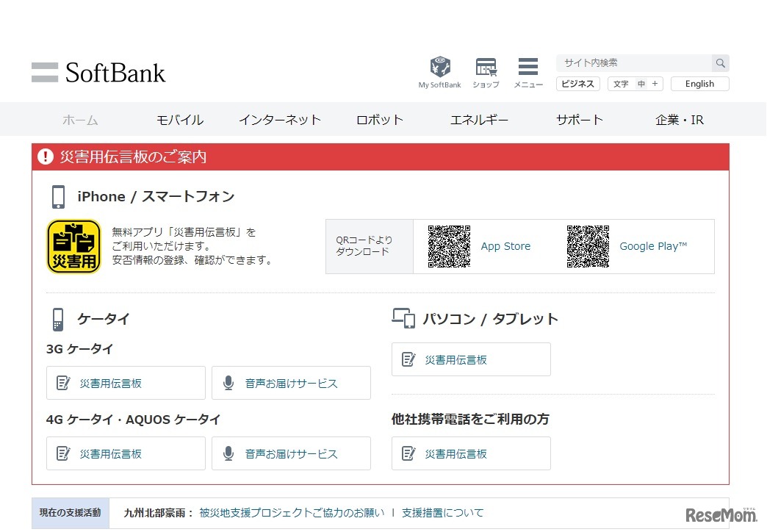This screenshot has height=532, width=767.
Task: Click microphone icon in 3G 音声お届けサービス
Action: click(x=228, y=383)
